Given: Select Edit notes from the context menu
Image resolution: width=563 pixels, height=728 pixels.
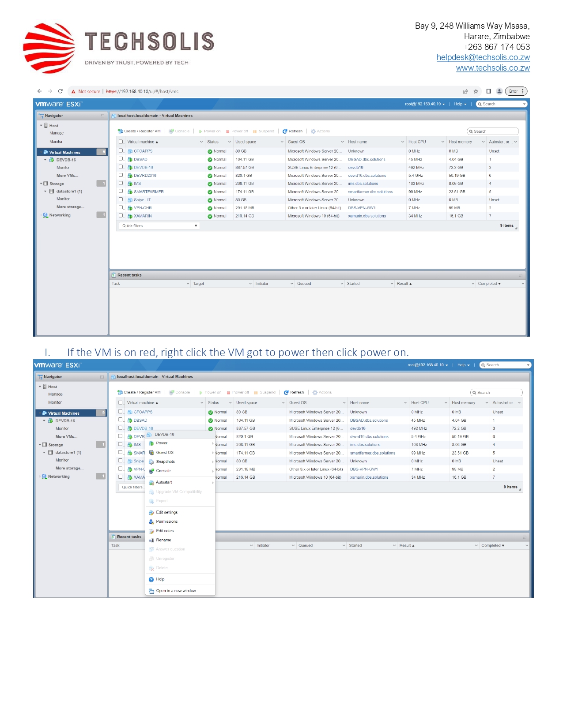Looking at the screenshot, I should point(165,531).
